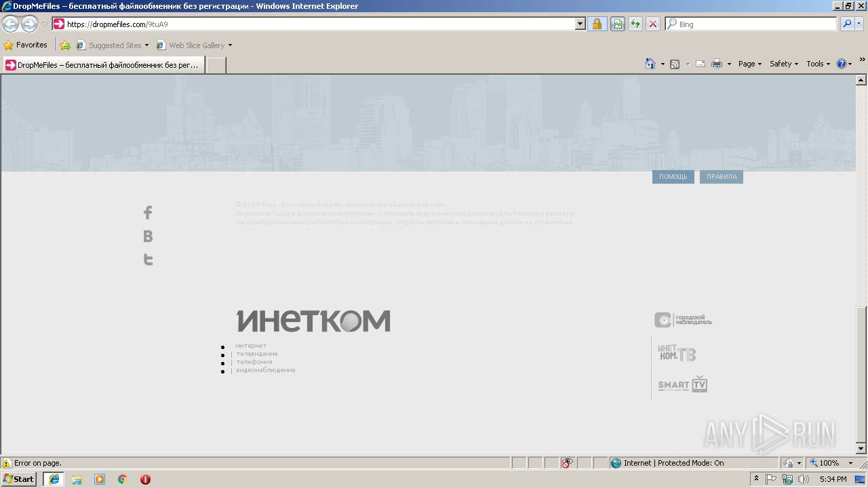Click the Инетком company logo

coord(313,321)
